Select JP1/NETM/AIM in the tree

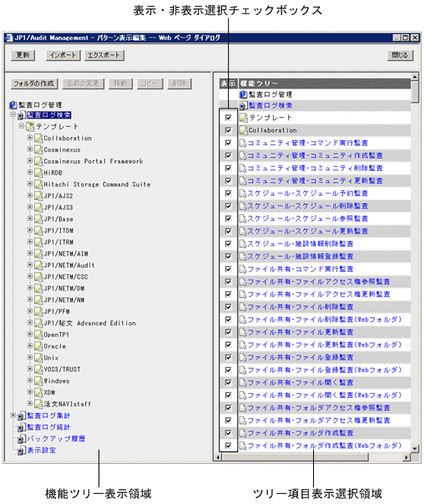pyautogui.click(x=66, y=254)
